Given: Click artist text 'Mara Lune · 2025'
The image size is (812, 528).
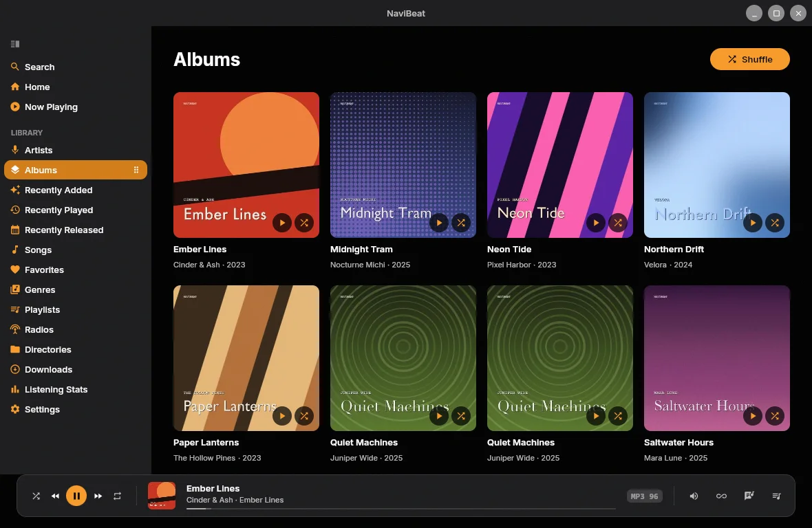Looking at the screenshot, I should pos(675,458).
